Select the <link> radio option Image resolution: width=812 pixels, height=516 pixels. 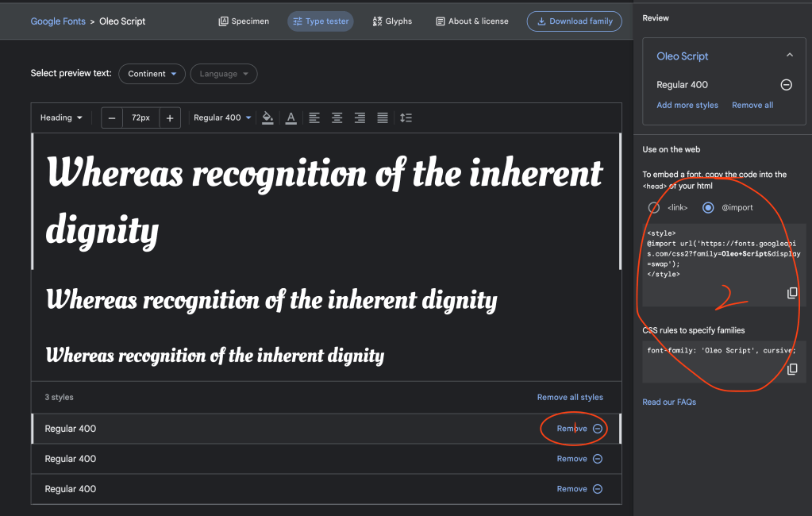654,208
